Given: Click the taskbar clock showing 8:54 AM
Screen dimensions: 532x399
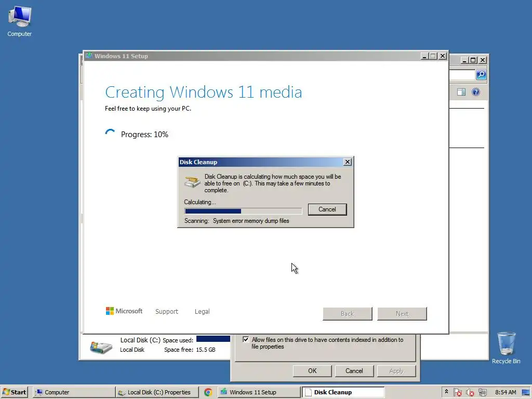Looking at the screenshot, I should pyautogui.click(x=506, y=392).
